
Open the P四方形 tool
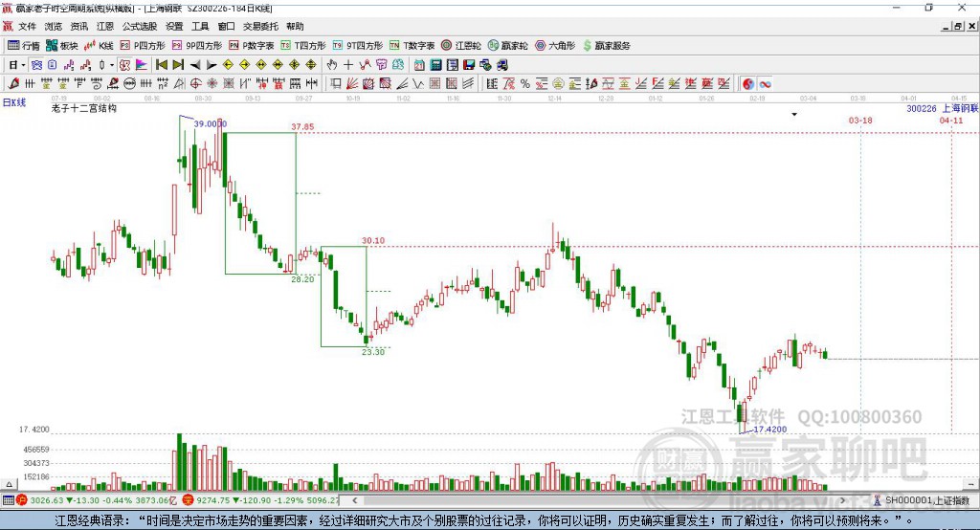coord(143,46)
